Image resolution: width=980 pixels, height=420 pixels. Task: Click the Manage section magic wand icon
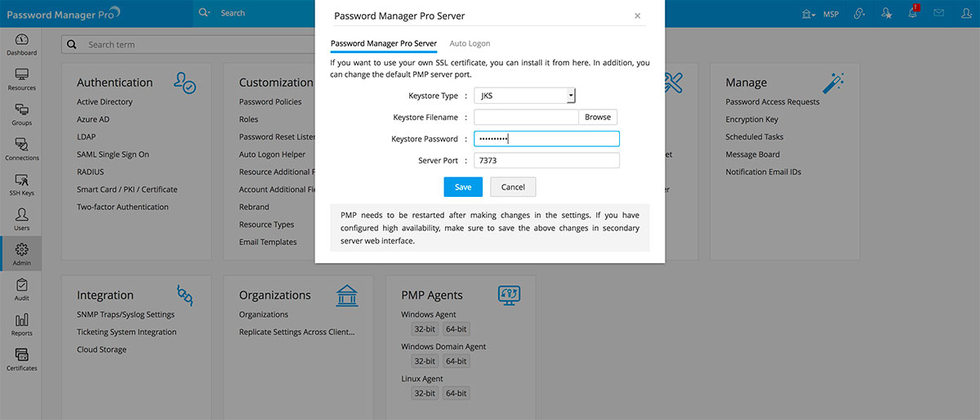pyautogui.click(x=833, y=82)
